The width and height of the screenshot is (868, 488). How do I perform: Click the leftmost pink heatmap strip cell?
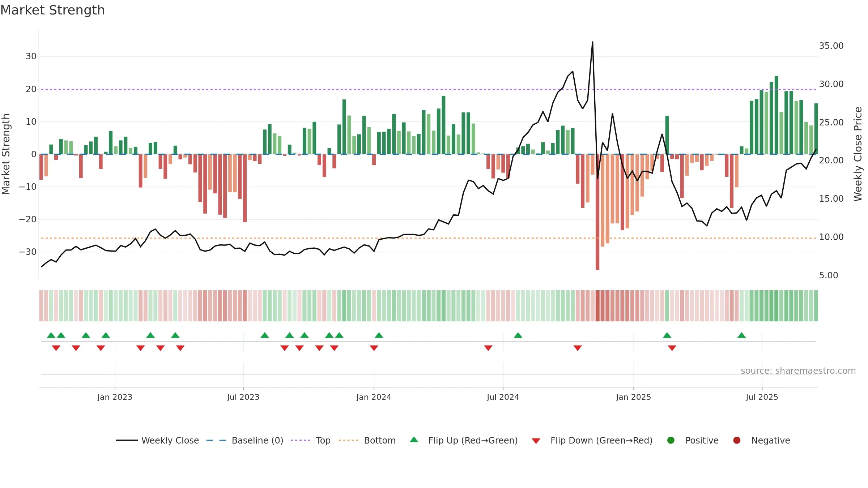click(x=41, y=306)
